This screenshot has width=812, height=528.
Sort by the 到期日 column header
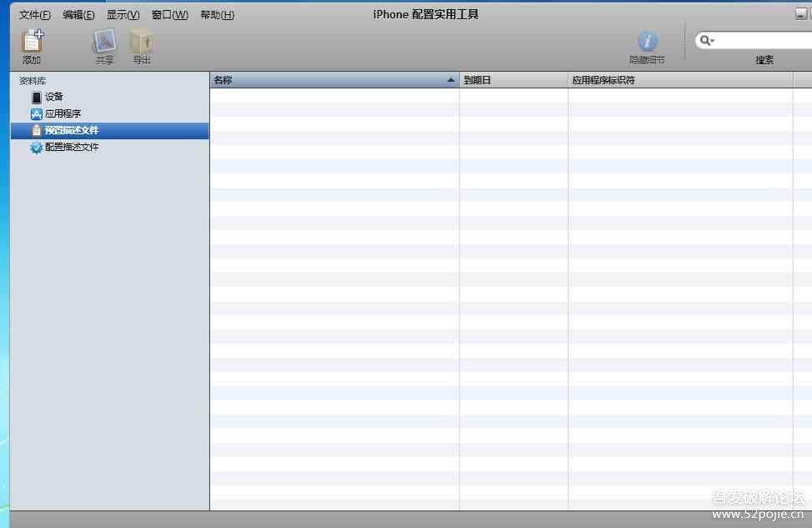514,80
